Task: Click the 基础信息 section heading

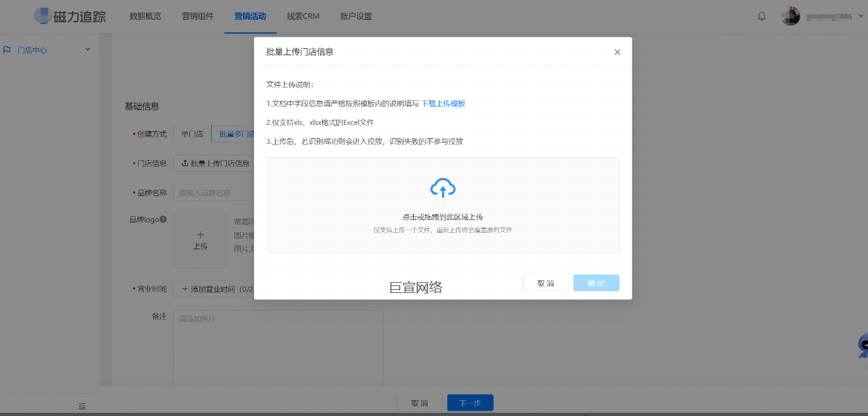Action: (x=142, y=106)
